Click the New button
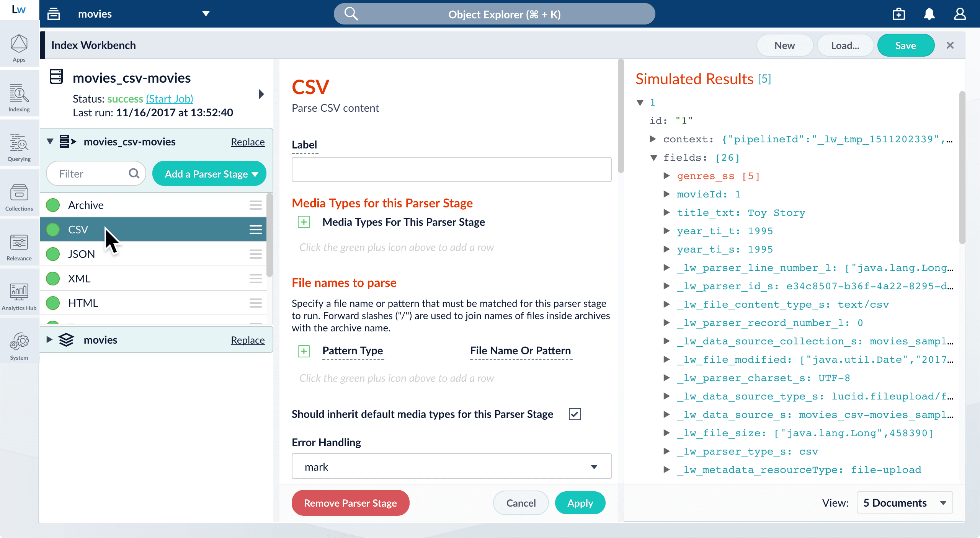The image size is (980, 538). tap(784, 45)
